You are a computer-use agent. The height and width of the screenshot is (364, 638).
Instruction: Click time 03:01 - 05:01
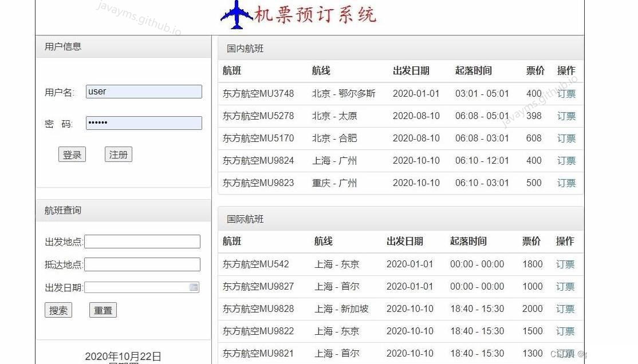(482, 93)
